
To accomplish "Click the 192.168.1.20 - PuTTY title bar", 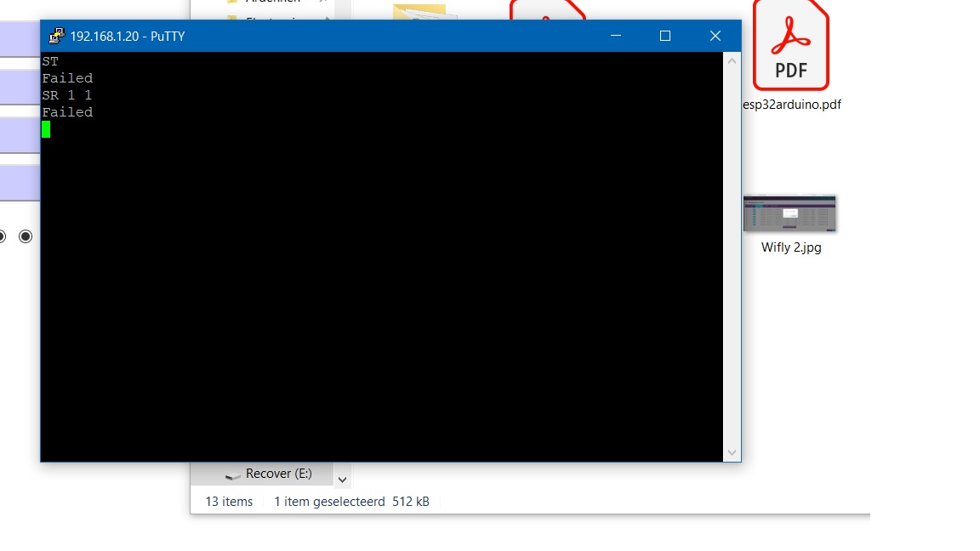I will 325,36.
